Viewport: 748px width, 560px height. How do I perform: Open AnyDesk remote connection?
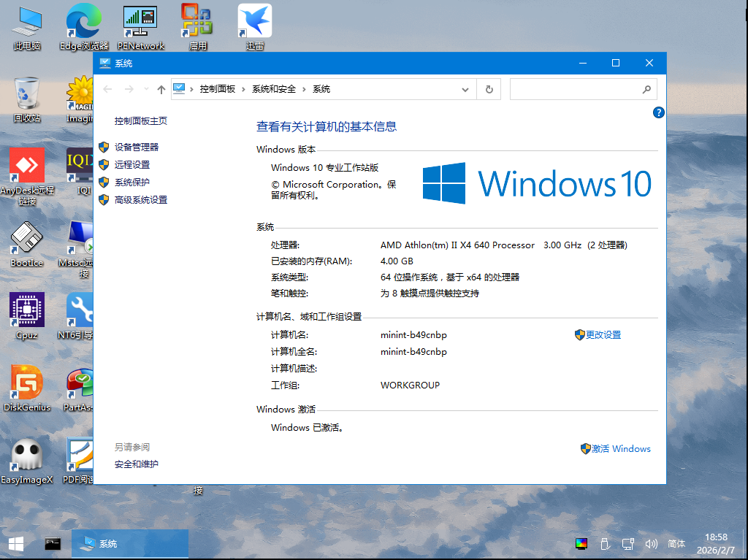27,165
